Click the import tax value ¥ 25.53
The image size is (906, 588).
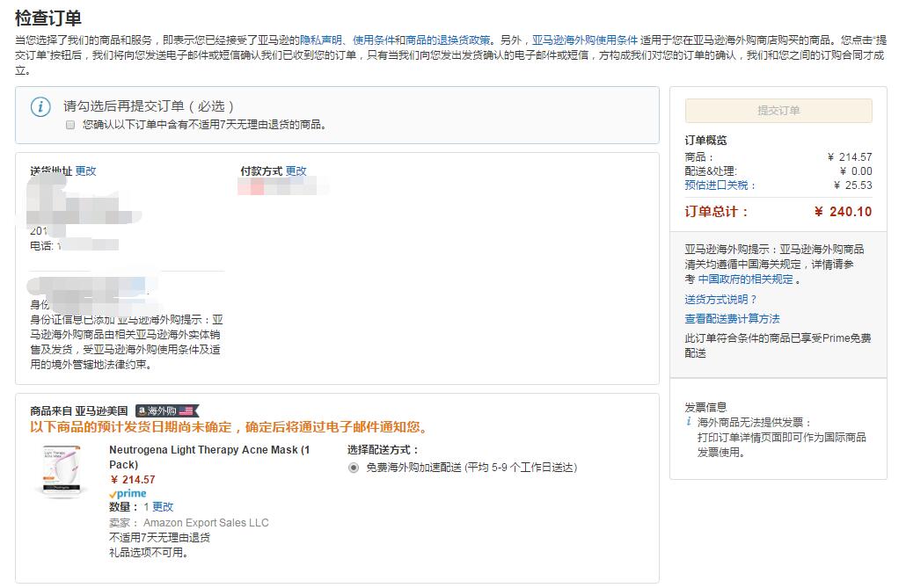click(853, 185)
